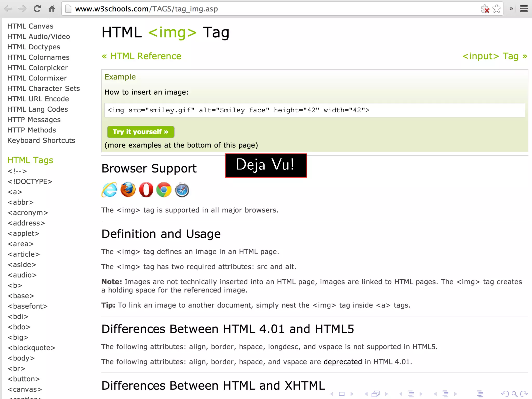Click the Try it yourself button
The image size is (532, 399).
pos(141,132)
